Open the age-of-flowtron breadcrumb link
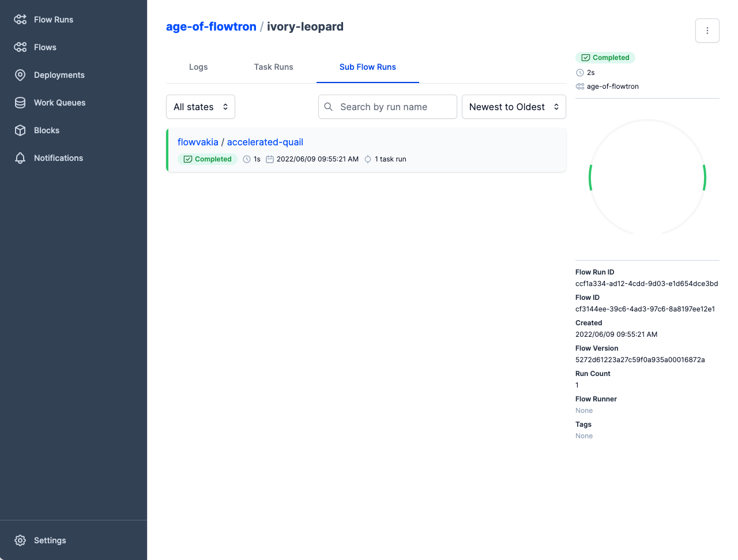Screen dimensions: 738x560 click(211, 27)
